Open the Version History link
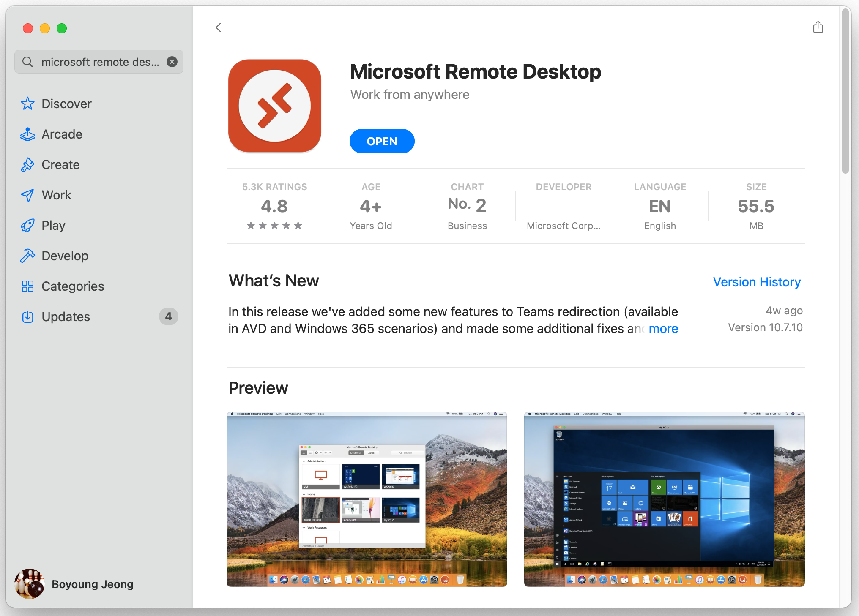 (x=757, y=282)
